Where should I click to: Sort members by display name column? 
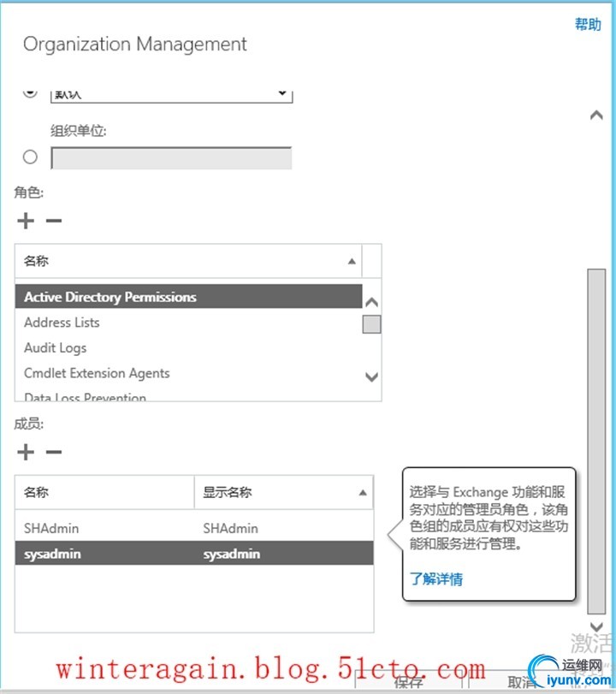point(282,493)
